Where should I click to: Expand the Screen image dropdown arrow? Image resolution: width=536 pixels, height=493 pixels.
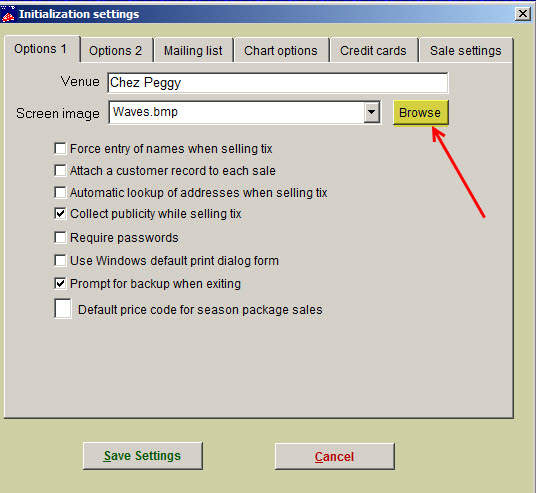pyautogui.click(x=372, y=112)
